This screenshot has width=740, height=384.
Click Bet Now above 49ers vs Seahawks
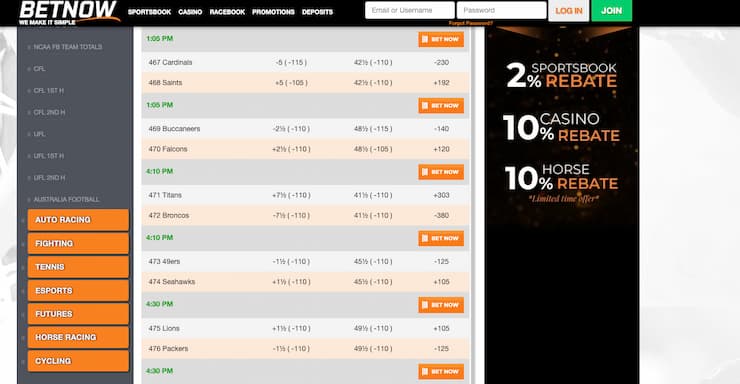[441, 238]
